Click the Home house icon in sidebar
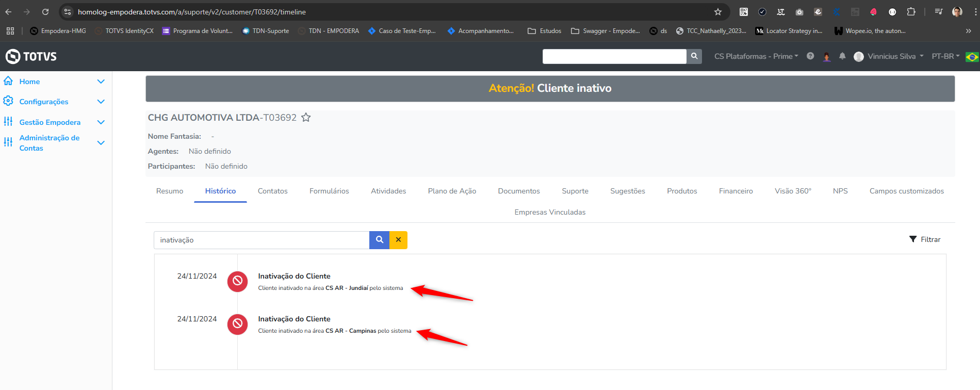980x390 pixels. click(8, 81)
